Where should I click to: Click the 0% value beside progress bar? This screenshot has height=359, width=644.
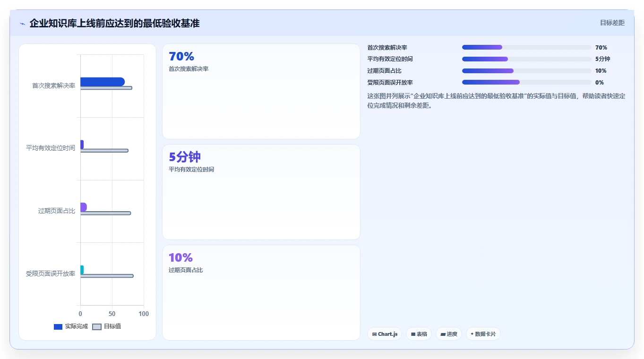click(x=600, y=83)
